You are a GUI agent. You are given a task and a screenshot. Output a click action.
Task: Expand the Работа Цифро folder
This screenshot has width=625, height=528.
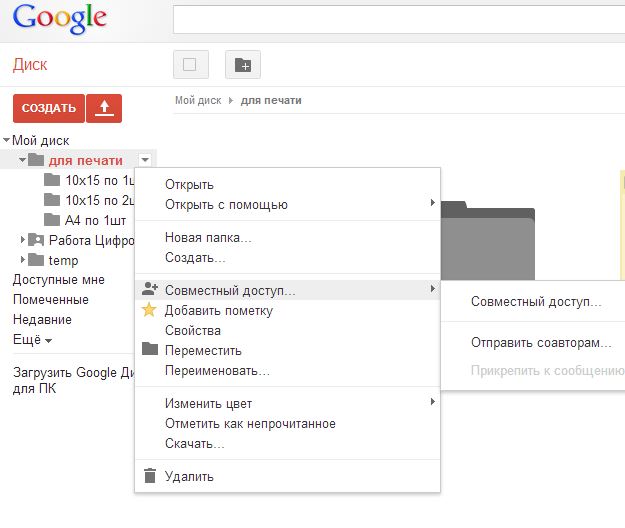(23, 239)
